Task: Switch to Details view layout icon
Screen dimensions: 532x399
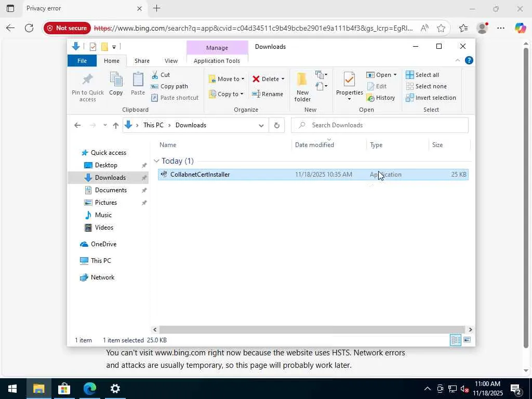Action: (456, 340)
